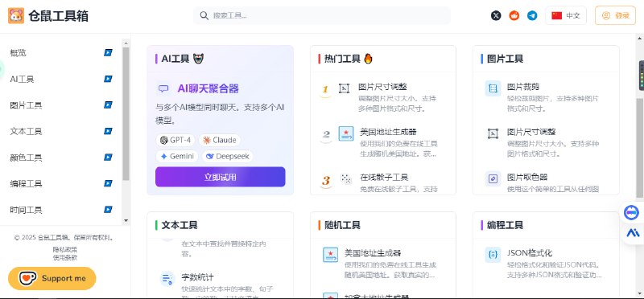Click 美国地址生成器 icon in 随机工具 card
The height and width of the screenshot is (299, 644).
click(x=331, y=255)
